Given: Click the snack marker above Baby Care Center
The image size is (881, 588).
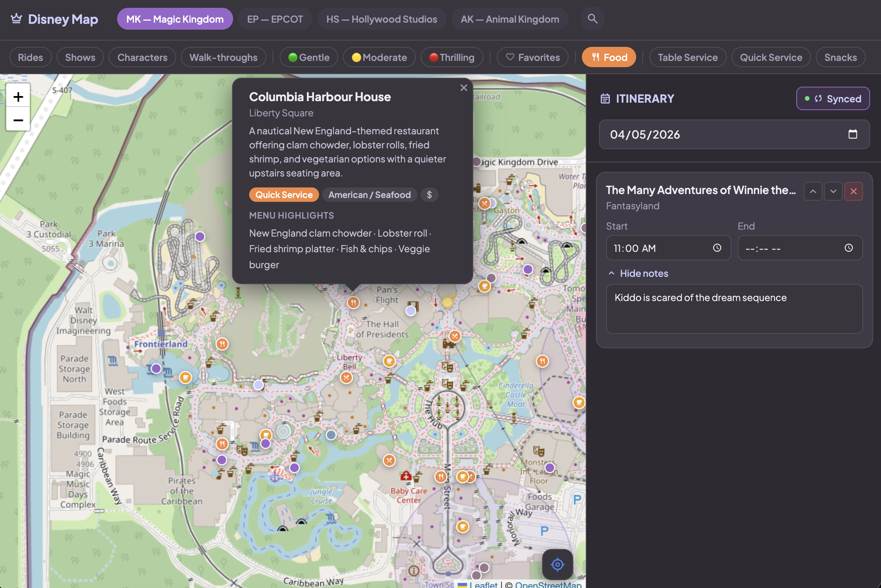Looking at the screenshot, I should coord(389,460).
